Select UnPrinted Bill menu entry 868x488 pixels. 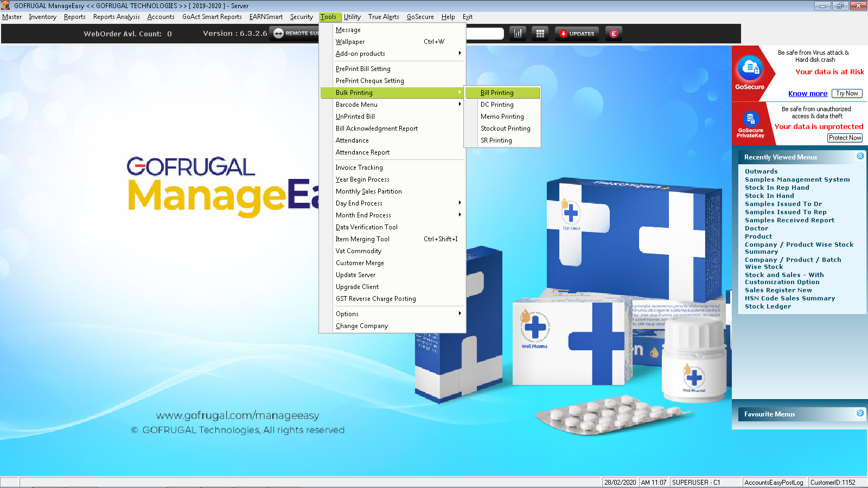(393, 117)
